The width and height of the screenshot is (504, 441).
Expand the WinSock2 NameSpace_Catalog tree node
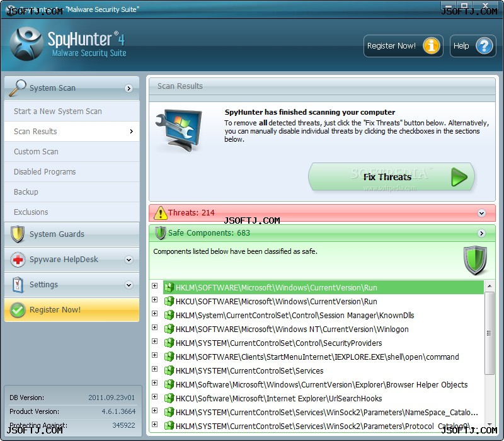click(155, 410)
